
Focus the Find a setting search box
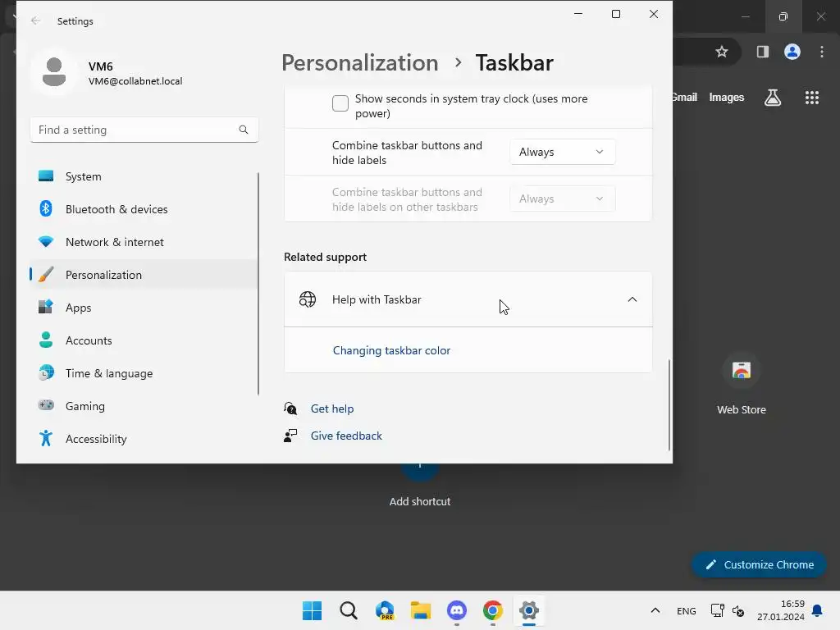tap(144, 130)
